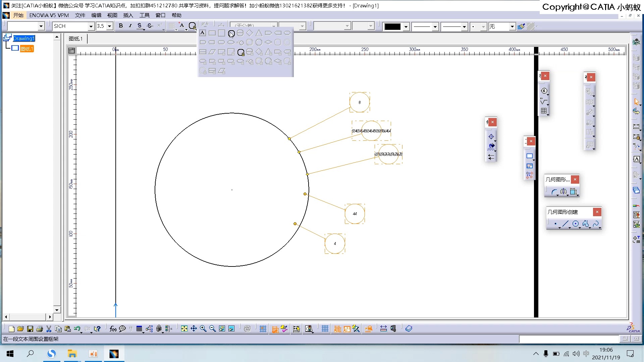Fit all in view
Screen dimensions: 644x362
[x=184, y=329]
